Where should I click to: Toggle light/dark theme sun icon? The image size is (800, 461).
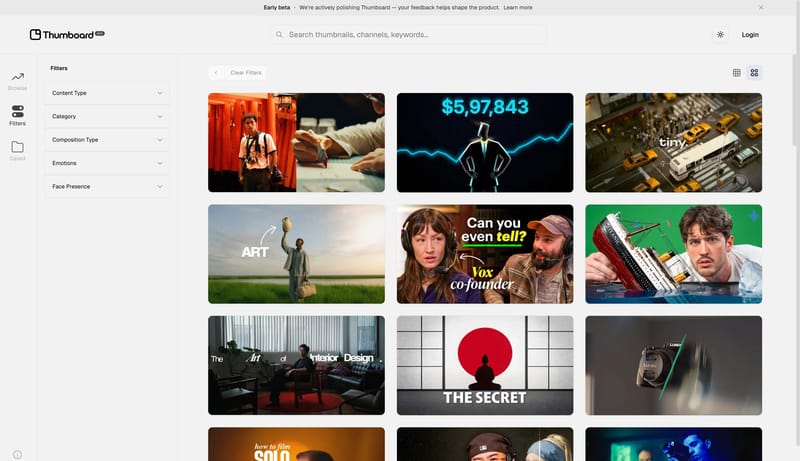[x=720, y=35]
